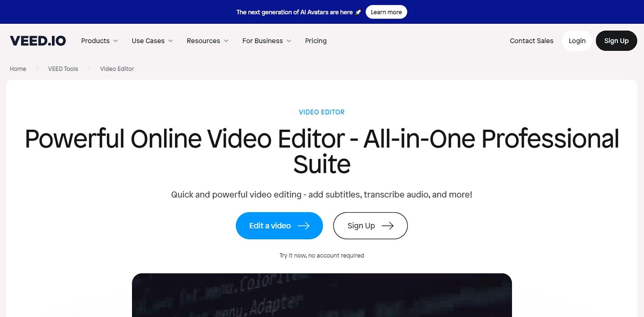Image resolution: width=644 pixels, height=317 pixels.
Task: Click the VEED.IO logo
Action: point(38,41)
